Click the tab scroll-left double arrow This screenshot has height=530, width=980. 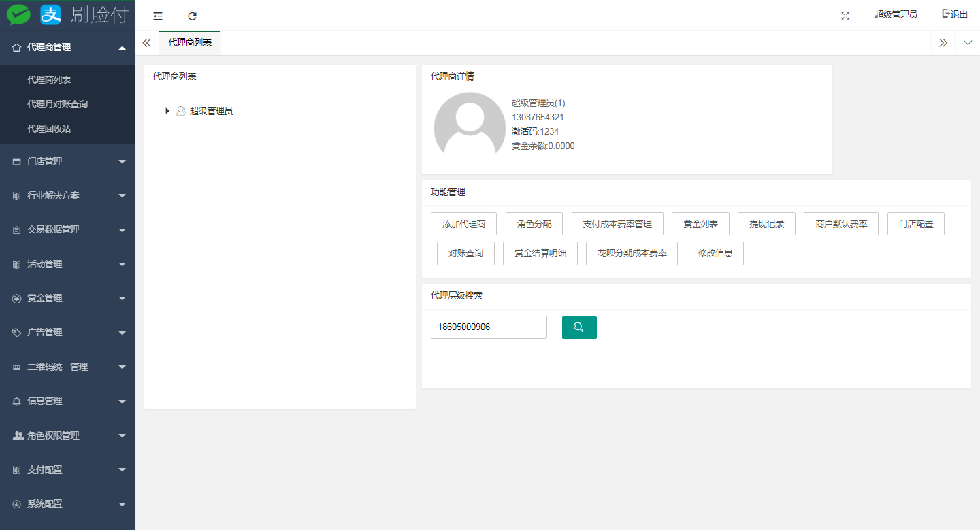146,42
